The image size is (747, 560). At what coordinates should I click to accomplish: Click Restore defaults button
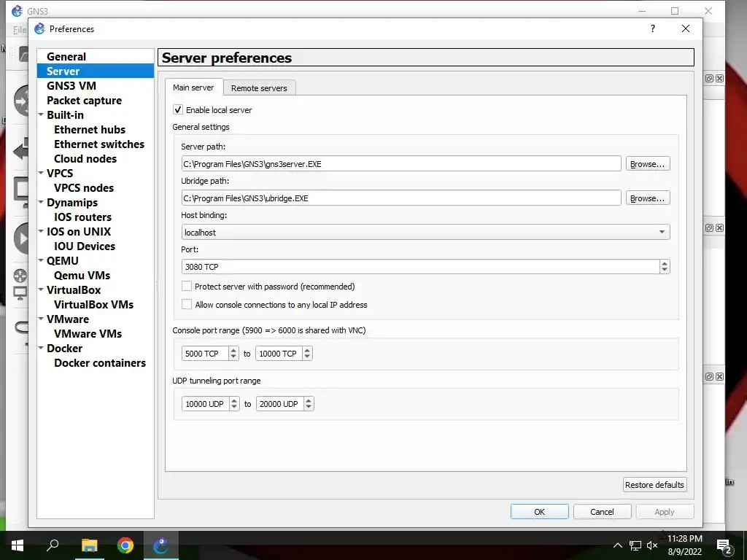654,485
